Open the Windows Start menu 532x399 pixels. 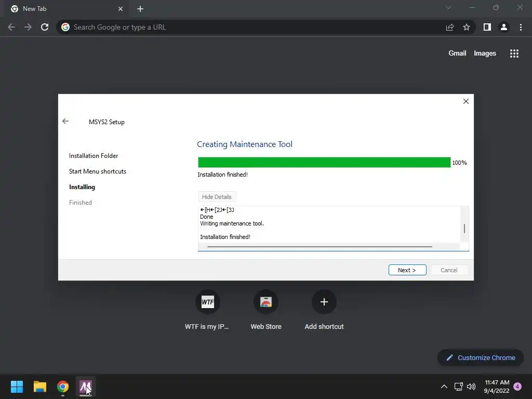pyautogui.click(x=17, y=387)
